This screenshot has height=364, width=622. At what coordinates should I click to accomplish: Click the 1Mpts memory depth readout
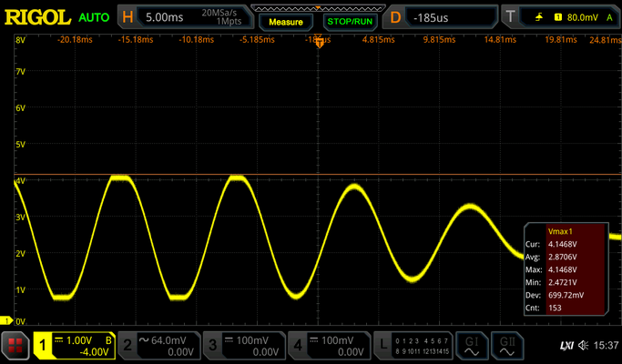coord(229,22)
